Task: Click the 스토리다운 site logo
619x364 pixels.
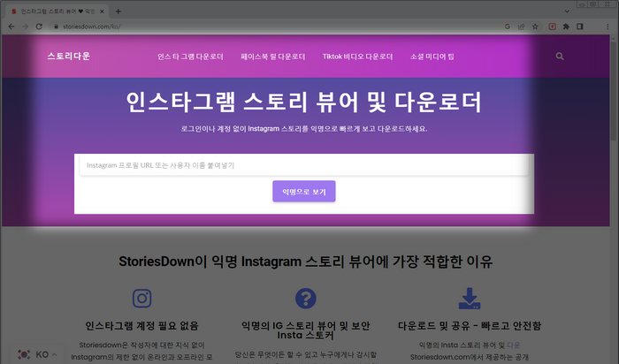Action: 69,56
